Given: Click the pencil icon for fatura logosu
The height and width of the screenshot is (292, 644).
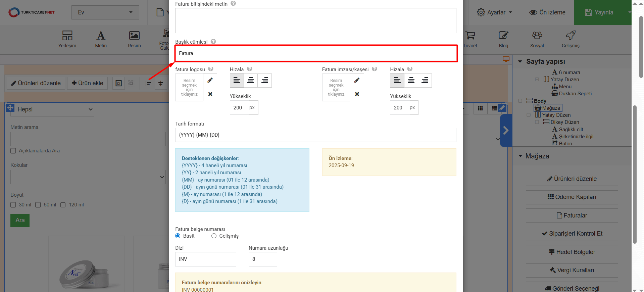Looking at the screenshot, I should 210,80.
